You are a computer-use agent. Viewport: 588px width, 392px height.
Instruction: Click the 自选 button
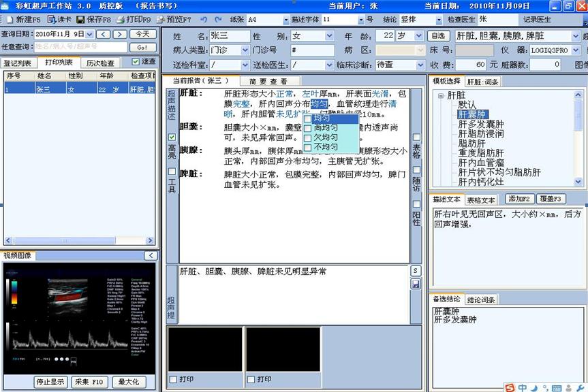coord(438,36)
